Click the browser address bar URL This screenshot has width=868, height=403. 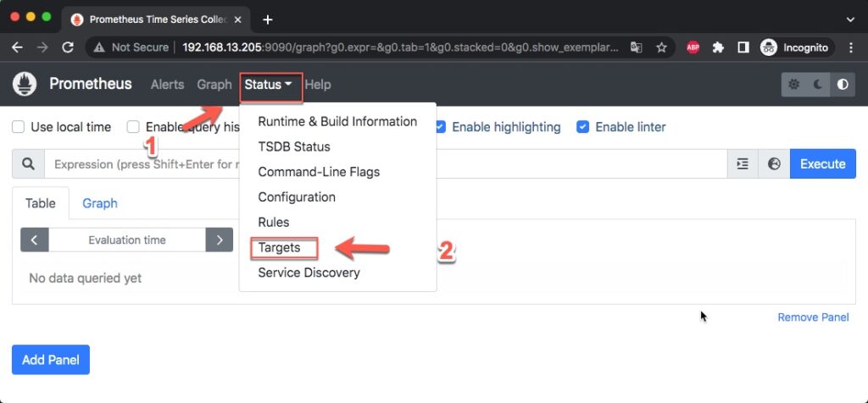[400, 47]
